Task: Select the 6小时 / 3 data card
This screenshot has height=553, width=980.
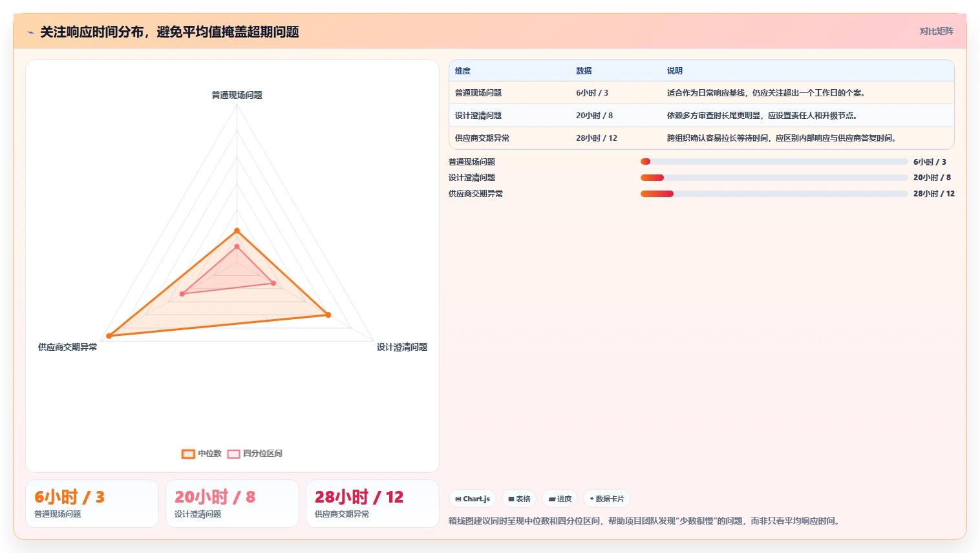Action: click(x=92, y=504)
